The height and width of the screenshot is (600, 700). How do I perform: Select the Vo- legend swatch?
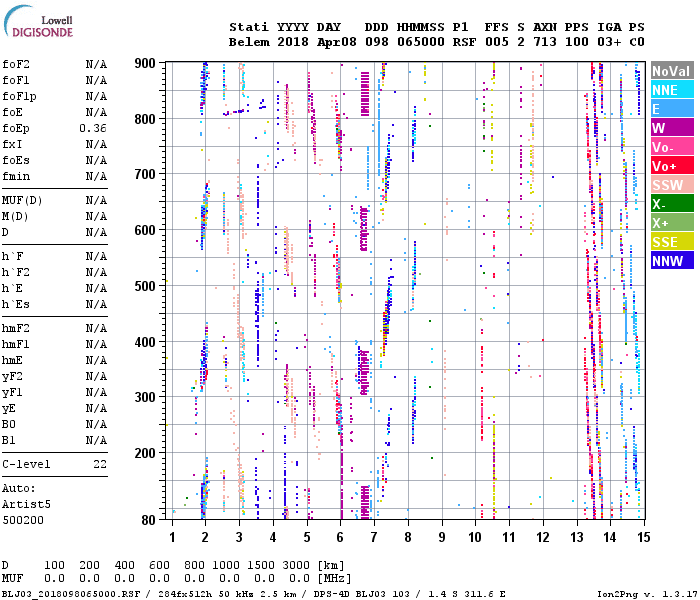(x=672, y=147)
